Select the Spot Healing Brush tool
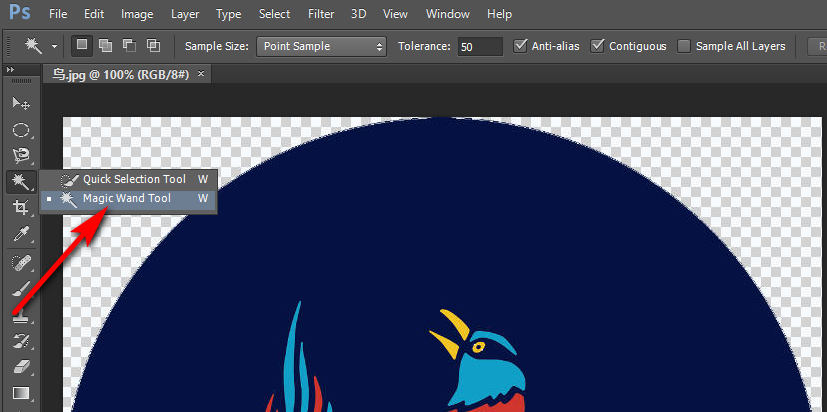The height and width of the screenshot is (412, 827). click(21, 262)
